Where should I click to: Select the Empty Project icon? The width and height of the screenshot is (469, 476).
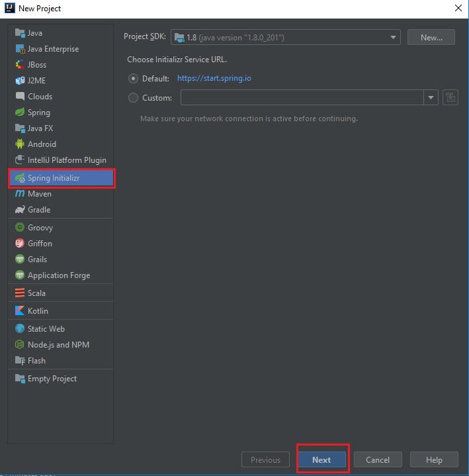pos(20,378)
